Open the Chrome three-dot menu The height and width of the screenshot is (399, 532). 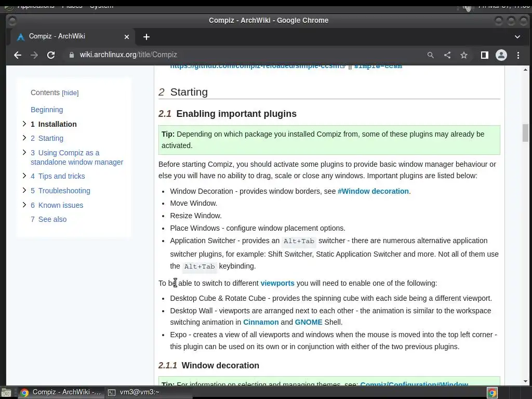tap(518, 55)
